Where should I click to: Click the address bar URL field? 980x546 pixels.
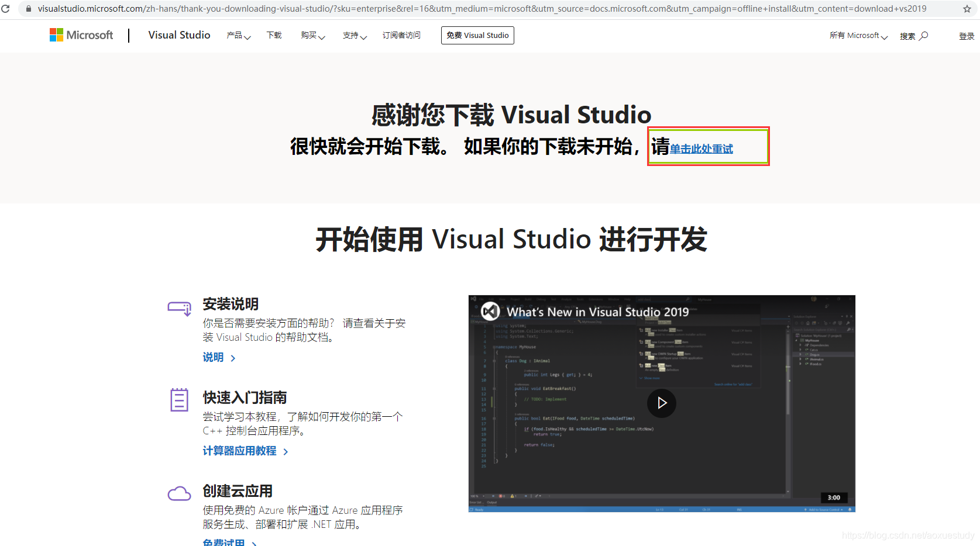[482, 9]
